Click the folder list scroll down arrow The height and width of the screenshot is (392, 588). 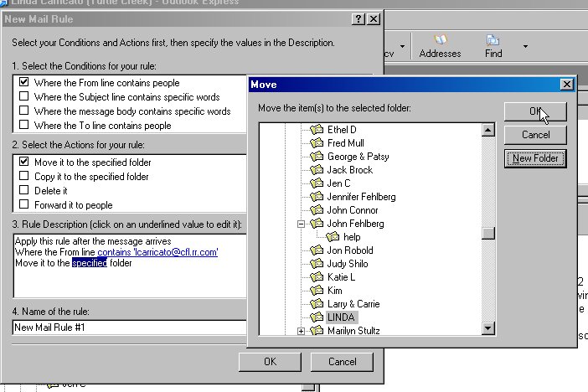click(487, 328)
